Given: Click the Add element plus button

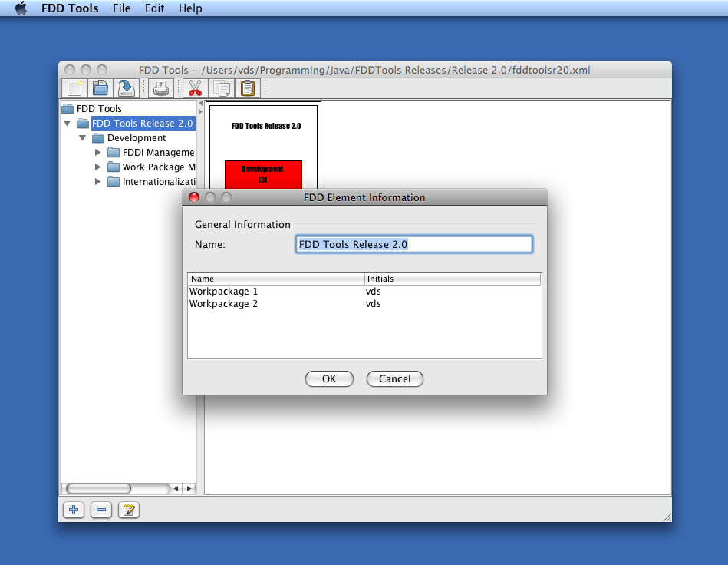Looking at the screenshot, I should click(x=74, y=510).
